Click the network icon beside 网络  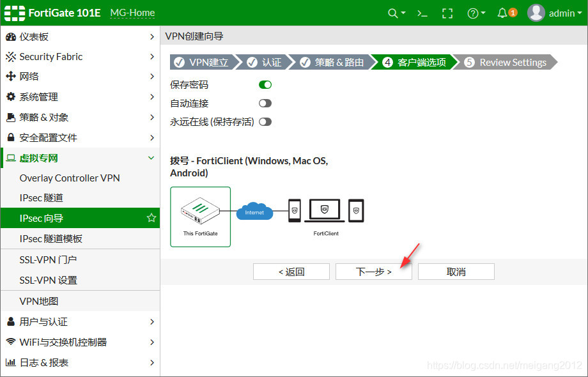click(11, 77)
